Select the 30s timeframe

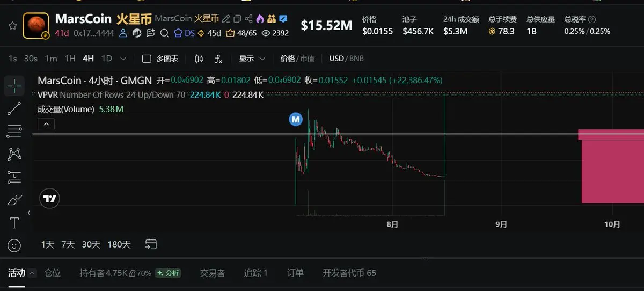[31, 59]
